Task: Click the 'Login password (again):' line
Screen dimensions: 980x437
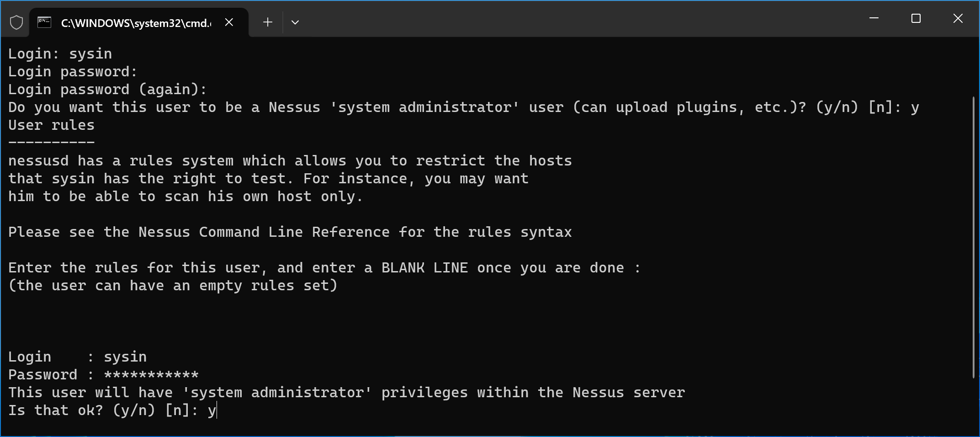Action: tap(107, 90)
